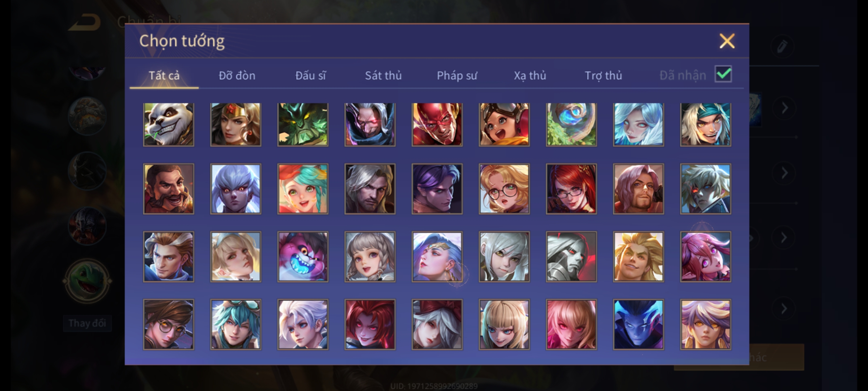View the Trợ thủ tab

tap(603, 75)
